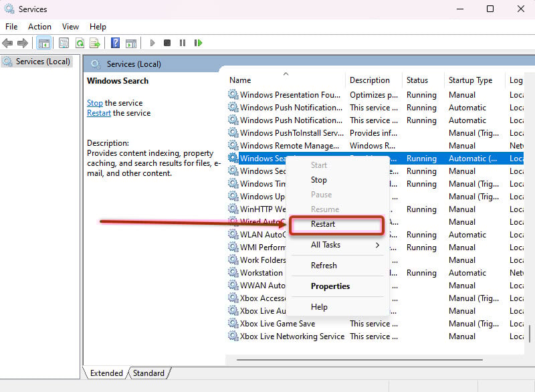
Task: Click the Forward arrow in the toolbar
Action: coord(23,43)
